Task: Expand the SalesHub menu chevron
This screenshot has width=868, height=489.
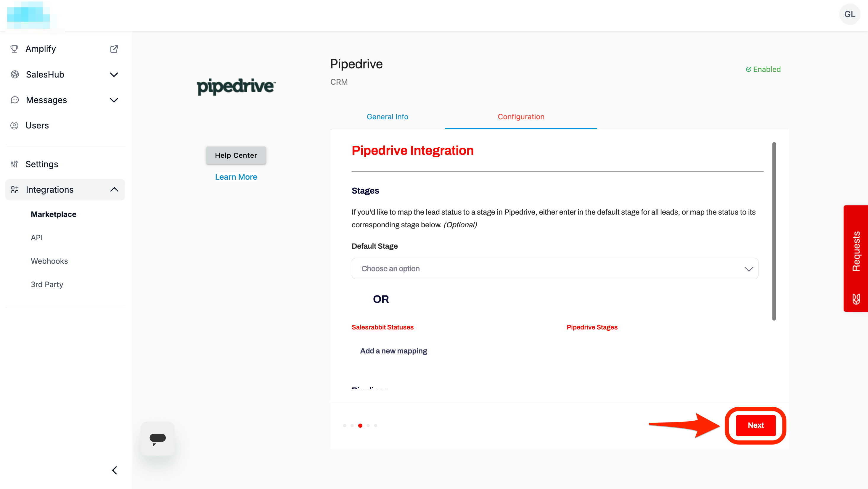Action: 114,75
